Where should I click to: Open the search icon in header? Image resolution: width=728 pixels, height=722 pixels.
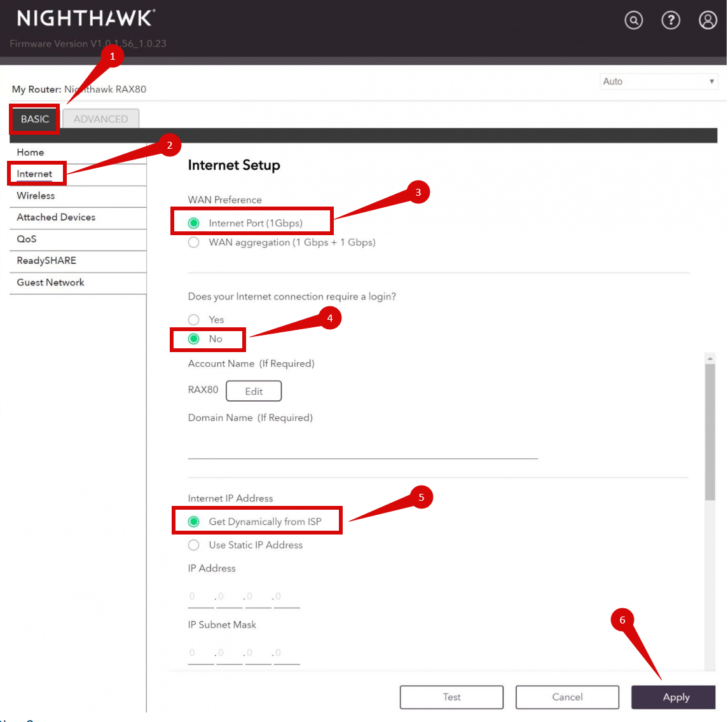[x=633, y=20]
